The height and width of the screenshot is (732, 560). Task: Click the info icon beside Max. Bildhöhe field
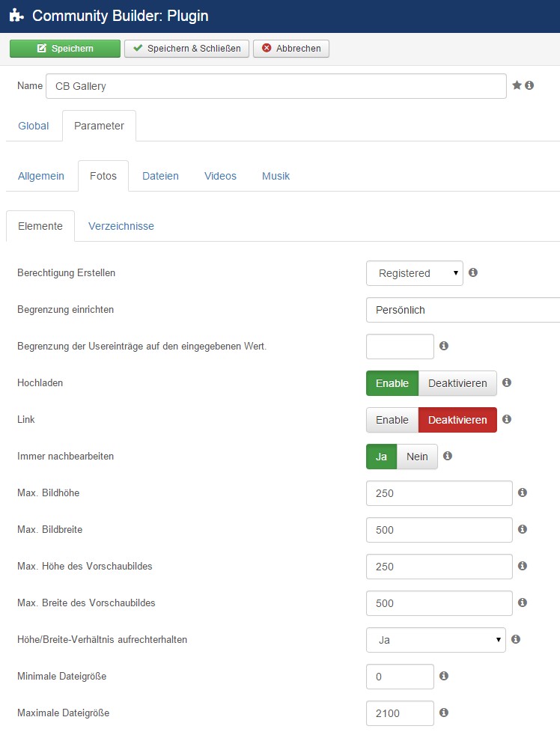click(x=523, y=492)
